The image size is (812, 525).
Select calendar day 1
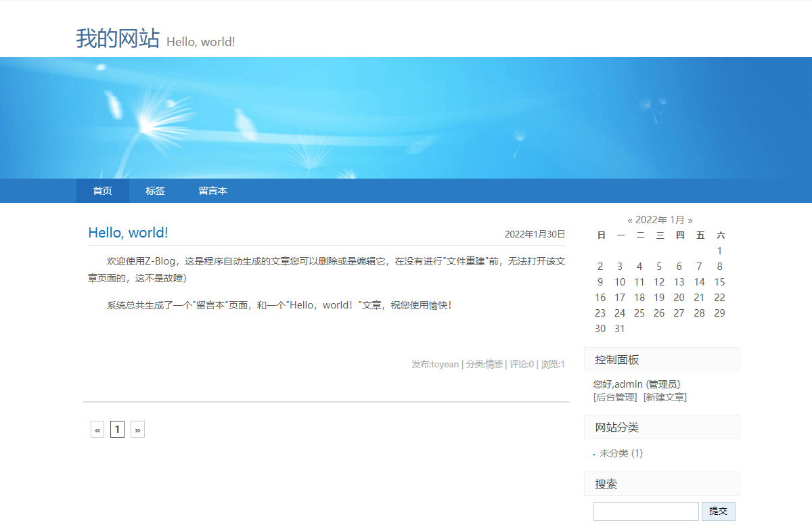tap(720, 251)
